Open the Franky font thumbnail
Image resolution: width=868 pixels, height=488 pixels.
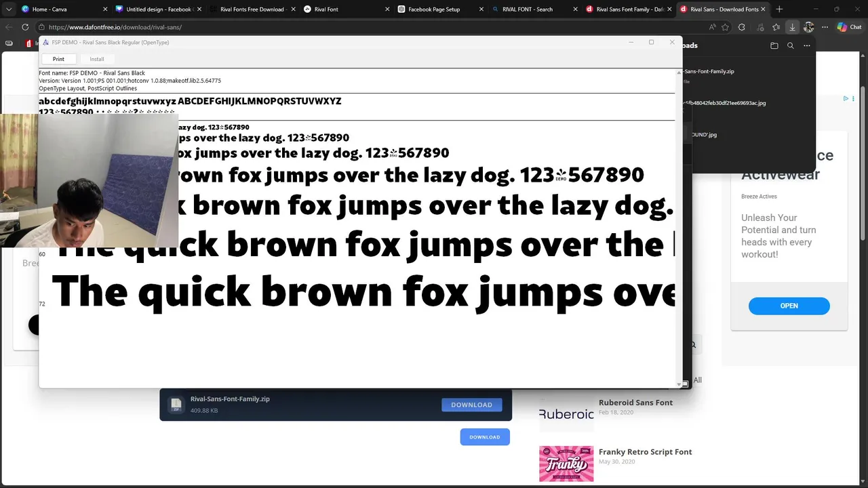(566, 464)
